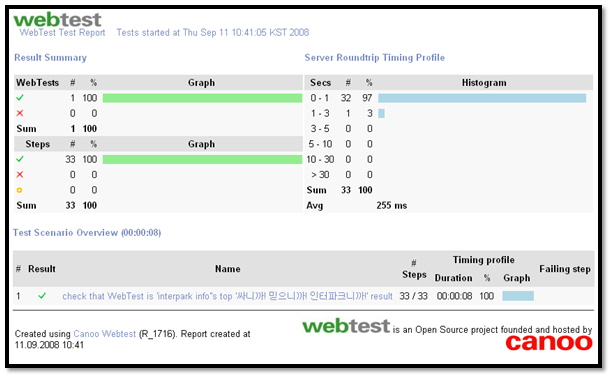Click the Avg row label
Screen dimensions: 613x379
315,206
